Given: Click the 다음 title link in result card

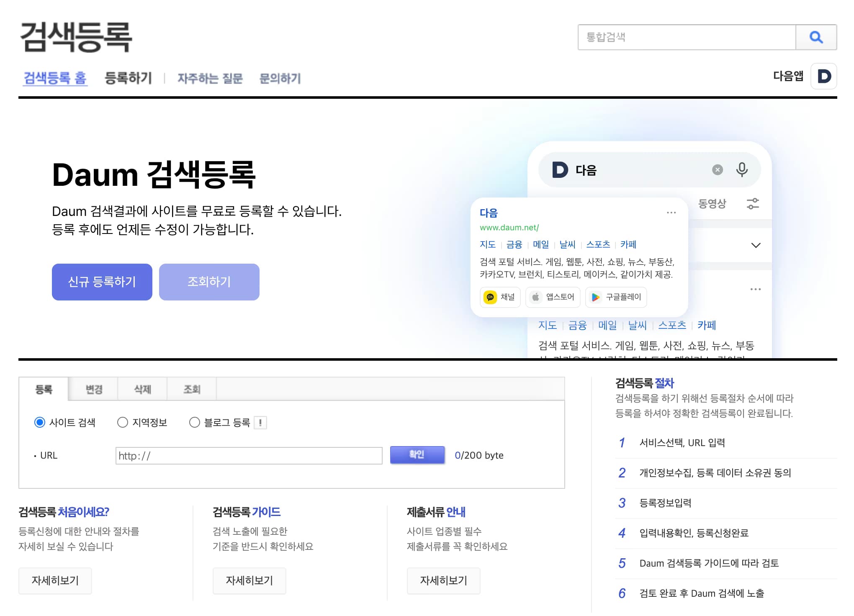Looking at the screenshot, I should [x=489, y=213].
